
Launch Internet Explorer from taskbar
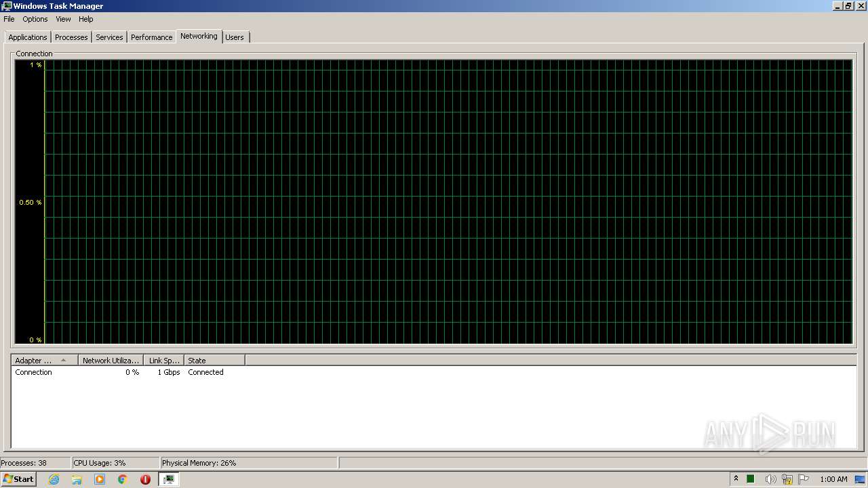click(54, 479)
